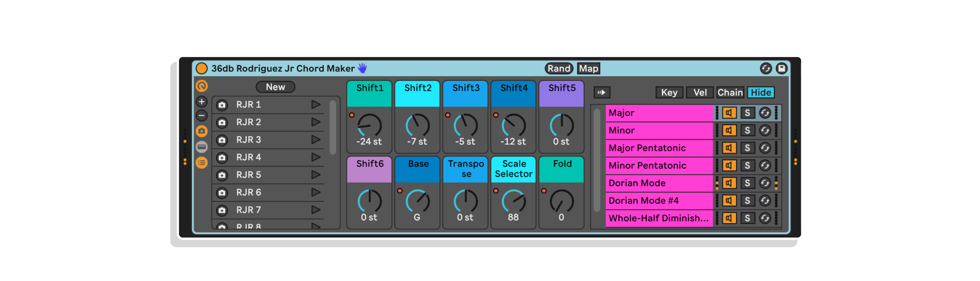Click the Shift2 macro knob at -7 st
980x281 pixels.
417,125
